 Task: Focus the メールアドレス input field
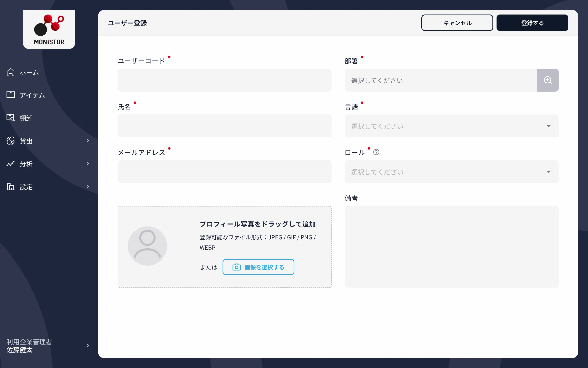[x=225, y=172]
